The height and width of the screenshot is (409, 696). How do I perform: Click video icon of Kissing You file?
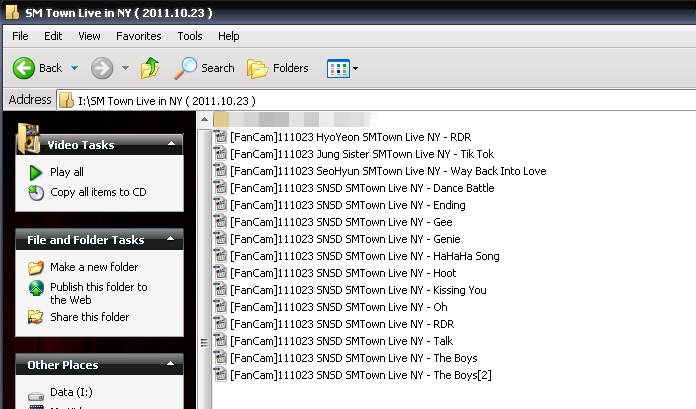[220, 289]
